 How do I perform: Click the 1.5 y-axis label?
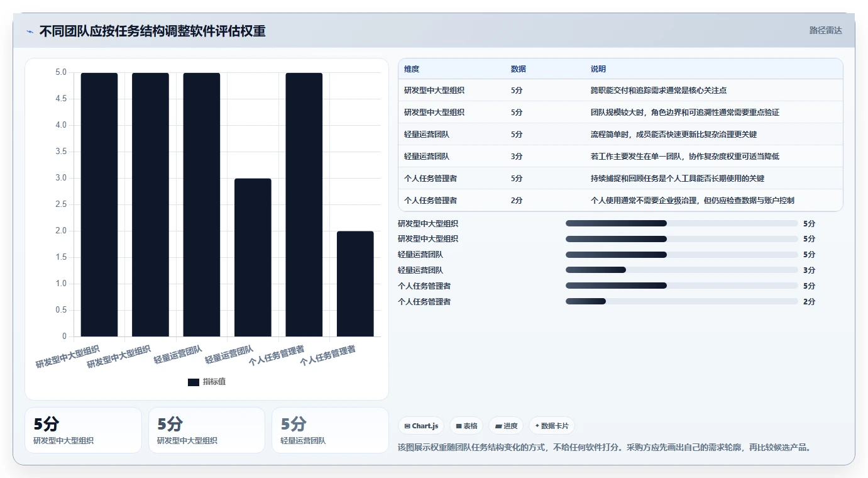click(x=60, y=257)
